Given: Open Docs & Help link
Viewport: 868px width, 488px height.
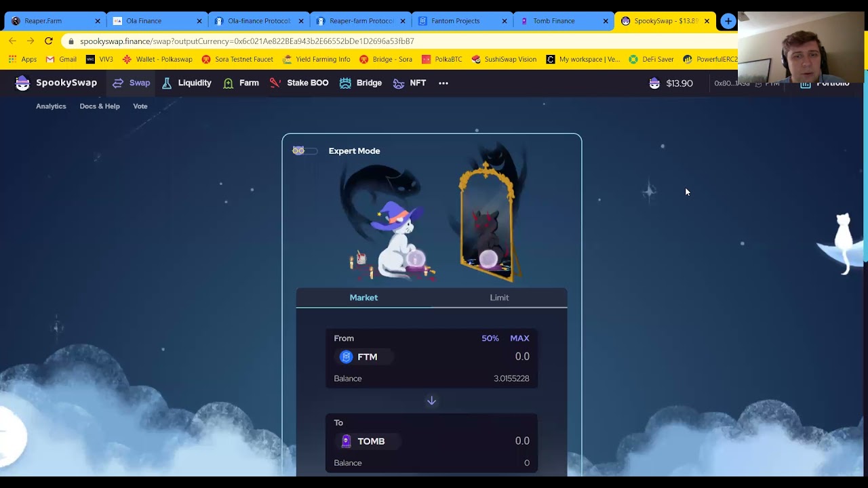Looking at the screenshot, I should (100, 106).
